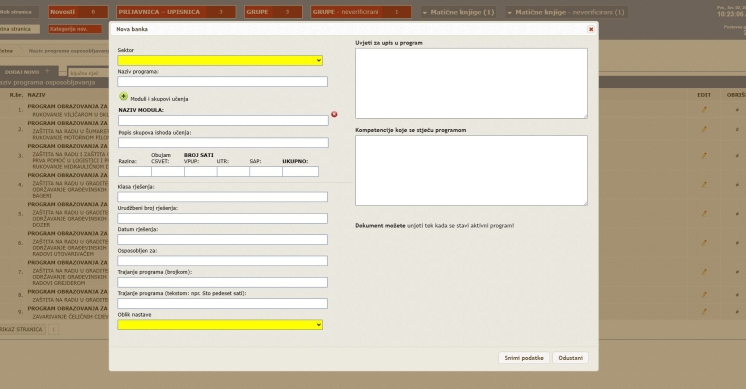746x389 pixels.
Task: Click the Uvjeti za upis u program textarea
Action: pyautogui.click(x=471, y=83)
